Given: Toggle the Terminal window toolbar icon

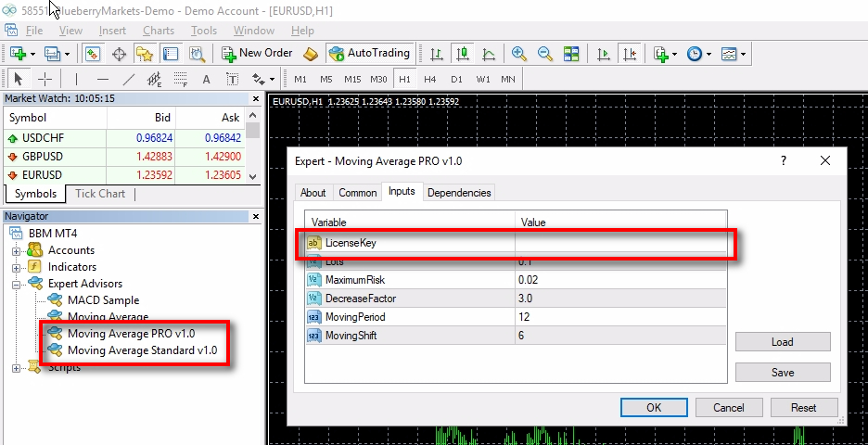Looking at the screenshot, I should [x=171, y=54].
